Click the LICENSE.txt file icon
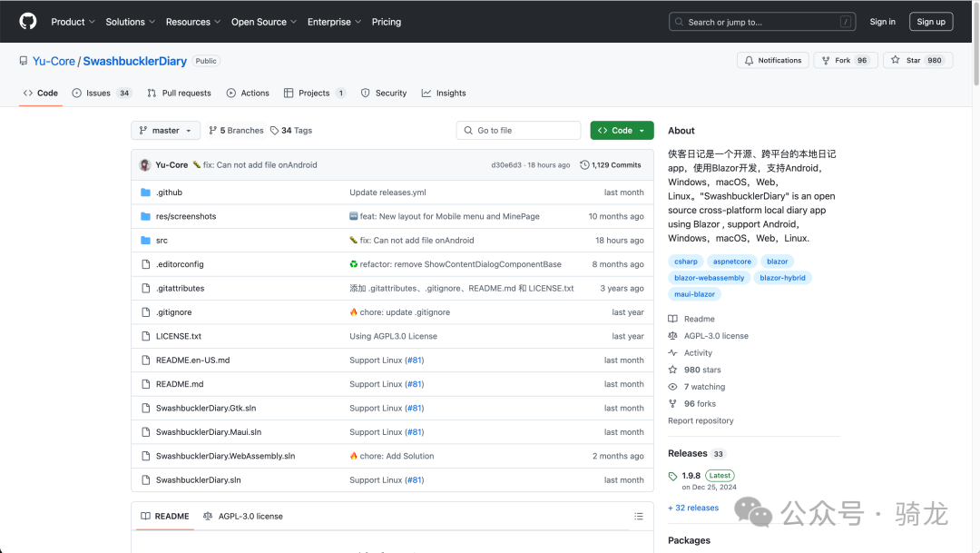 [145, 336]
